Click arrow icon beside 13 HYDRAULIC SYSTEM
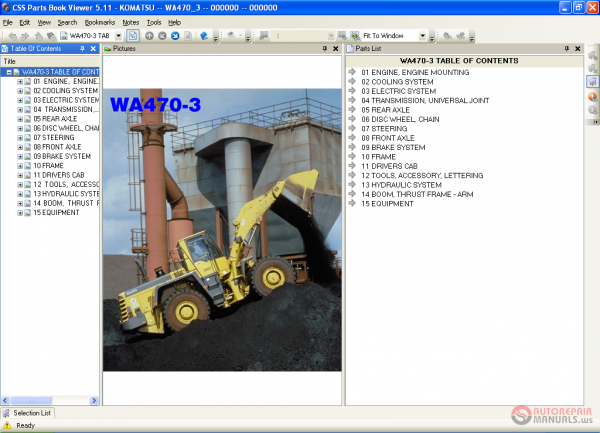 click(352, 184)
